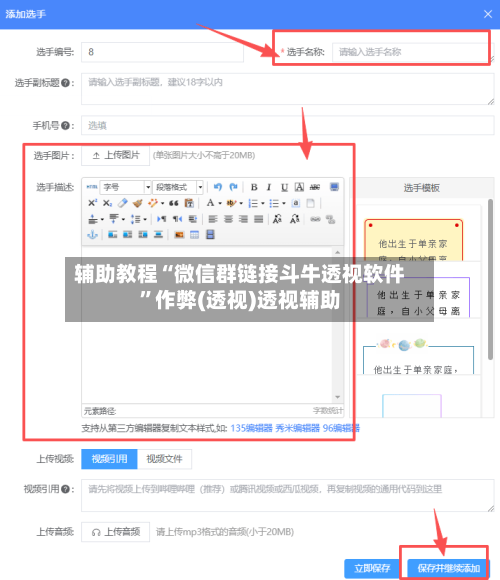Apply first-line indent
The width and height of the screenshot is (500, 580).
pos(193,219)
